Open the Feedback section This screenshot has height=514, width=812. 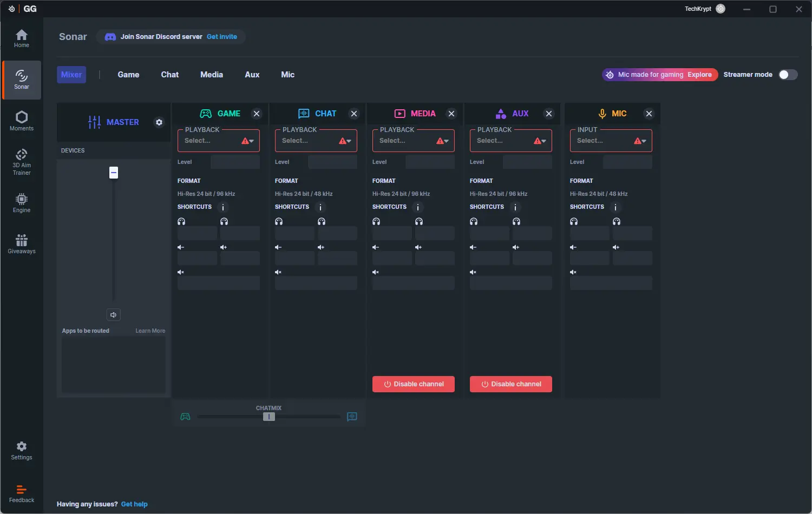coord(22,493)
